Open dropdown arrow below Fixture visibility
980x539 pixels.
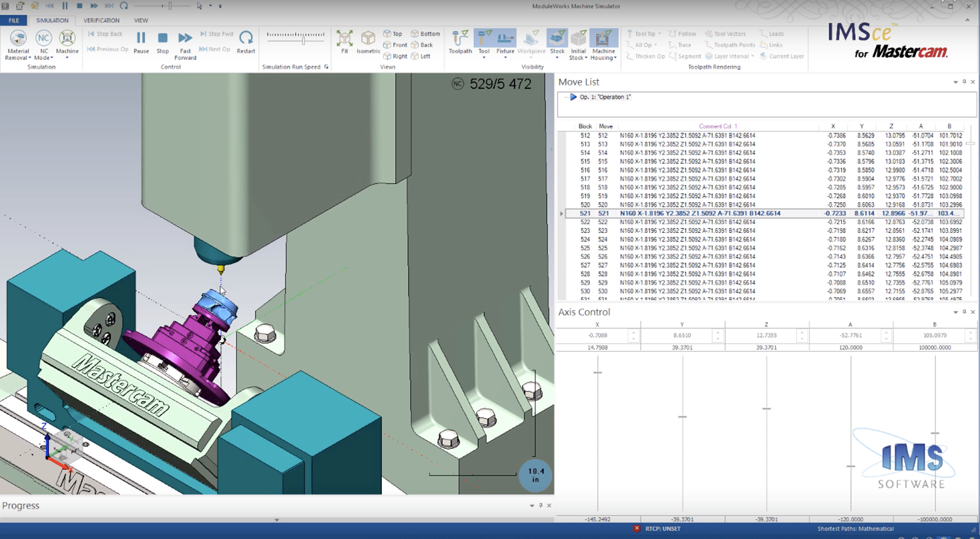tap(505, 58)
